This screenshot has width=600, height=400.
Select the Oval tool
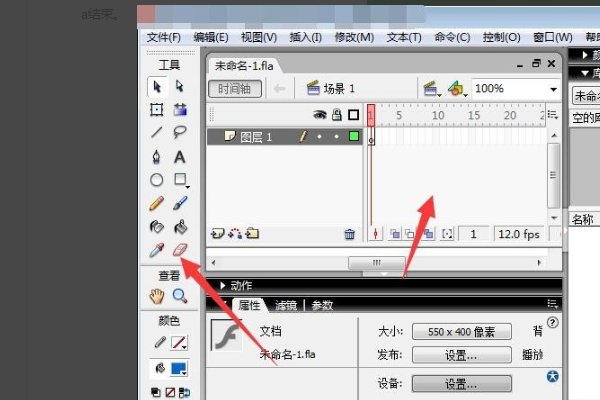click(157, 180)
